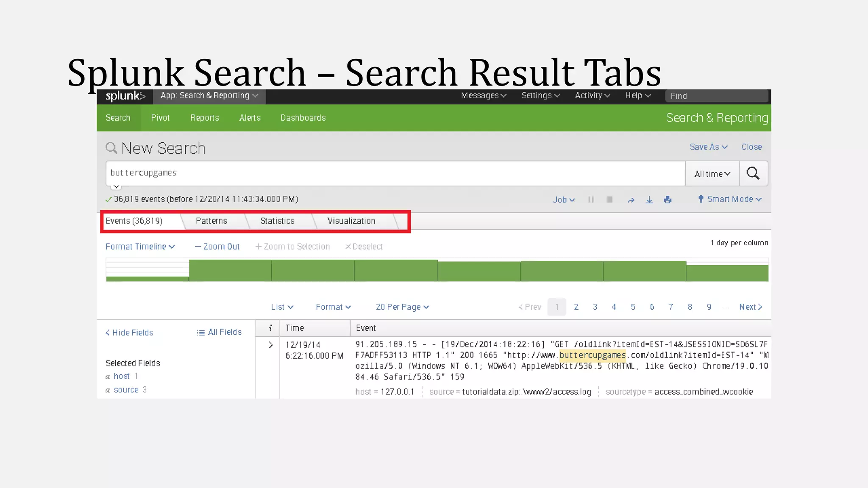Click Zoom Out on timeline
This screenshot has width=868, height=488.
click(x=217, y=247)
